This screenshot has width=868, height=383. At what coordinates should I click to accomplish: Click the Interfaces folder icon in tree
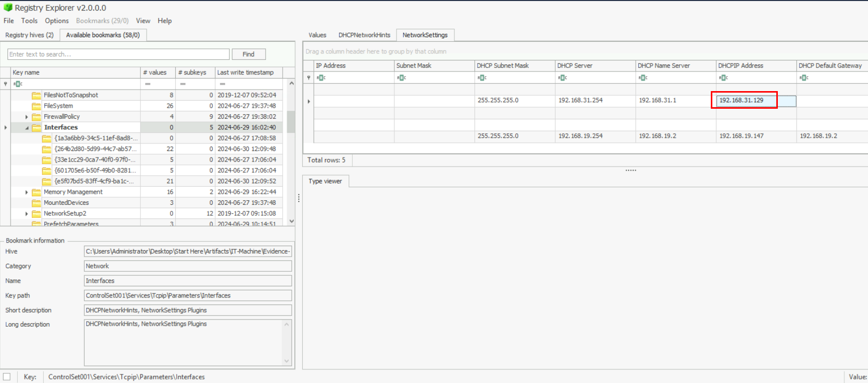click(x=36, y=128)
